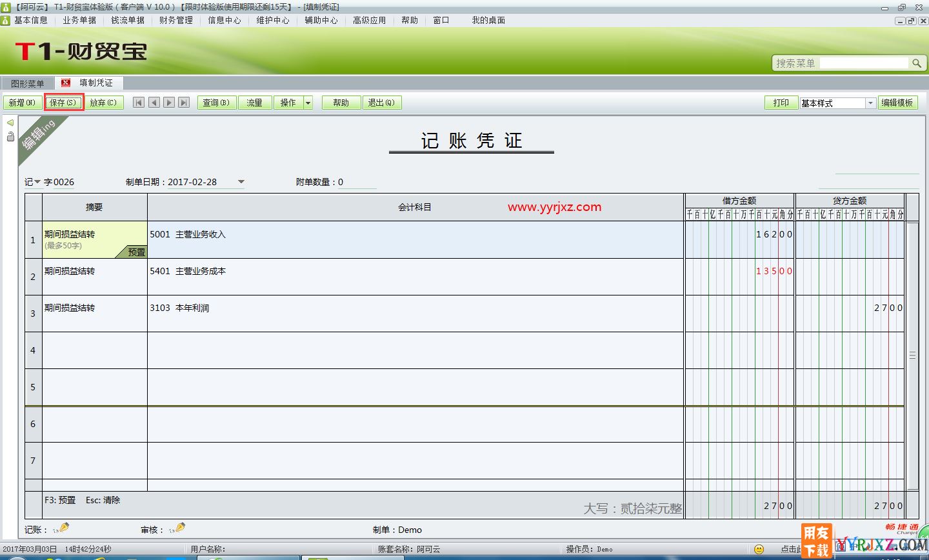Click the search menu magnifier icon
The image size is (929, 560).
pyautogui.click(x=917, y=63)
